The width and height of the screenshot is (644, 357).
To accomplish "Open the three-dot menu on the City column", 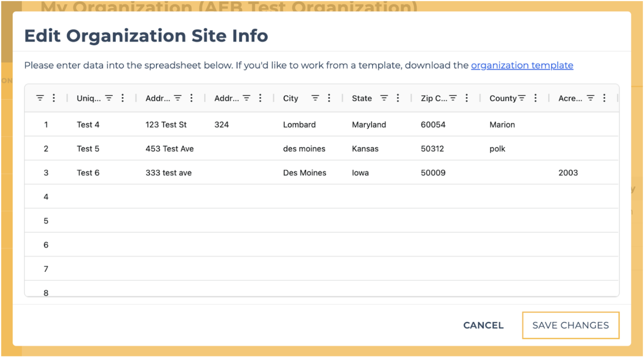I will [x=329, y=98].
